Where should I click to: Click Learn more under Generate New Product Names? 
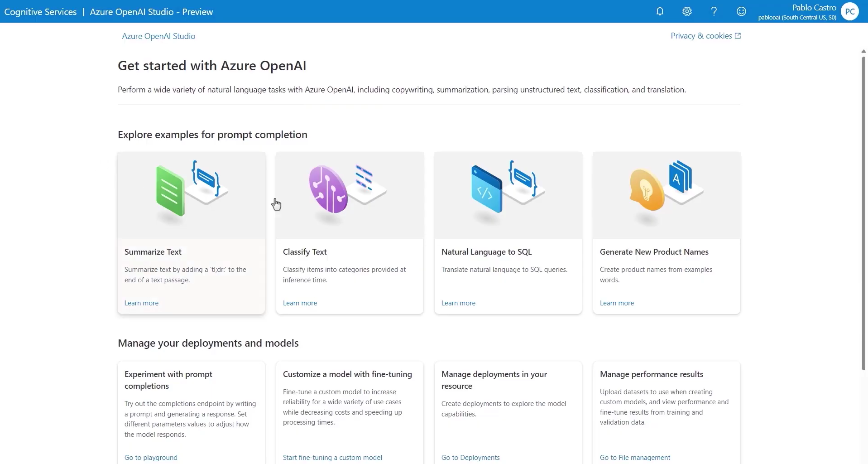pos(617,303)
